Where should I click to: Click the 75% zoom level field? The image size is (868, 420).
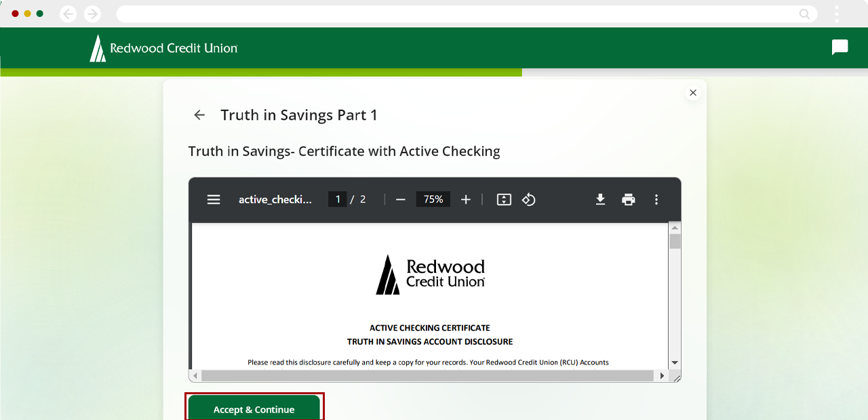tap(433, 199)
